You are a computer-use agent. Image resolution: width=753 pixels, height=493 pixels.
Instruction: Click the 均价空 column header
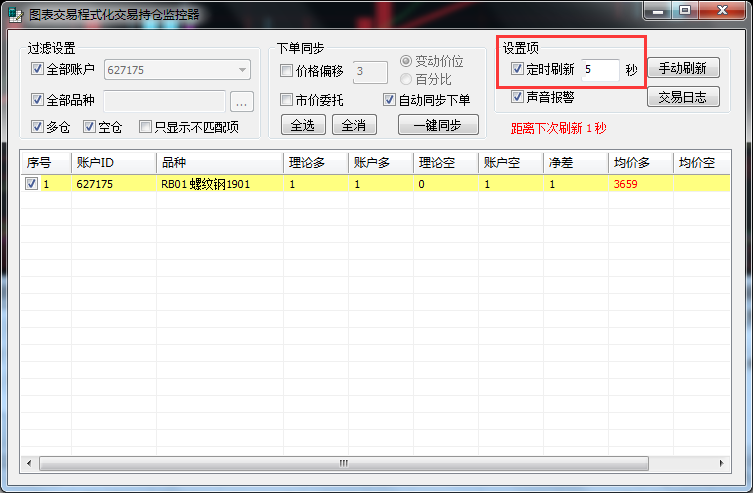coord(702,163)
